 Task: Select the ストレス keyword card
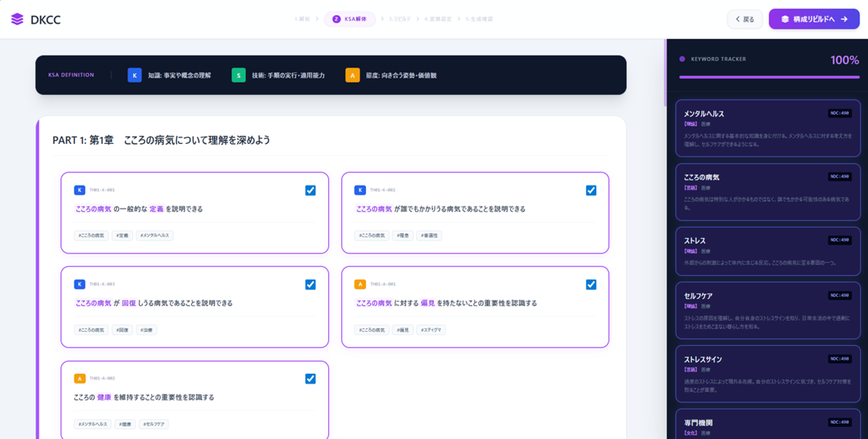(x=768, y=251)
